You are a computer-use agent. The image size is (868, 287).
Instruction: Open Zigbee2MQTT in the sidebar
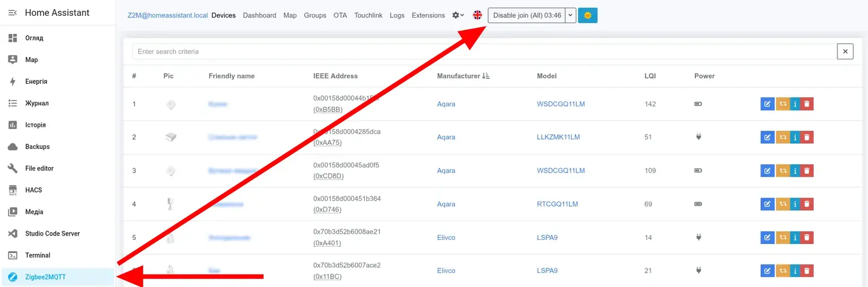click(x=45, y=277)
